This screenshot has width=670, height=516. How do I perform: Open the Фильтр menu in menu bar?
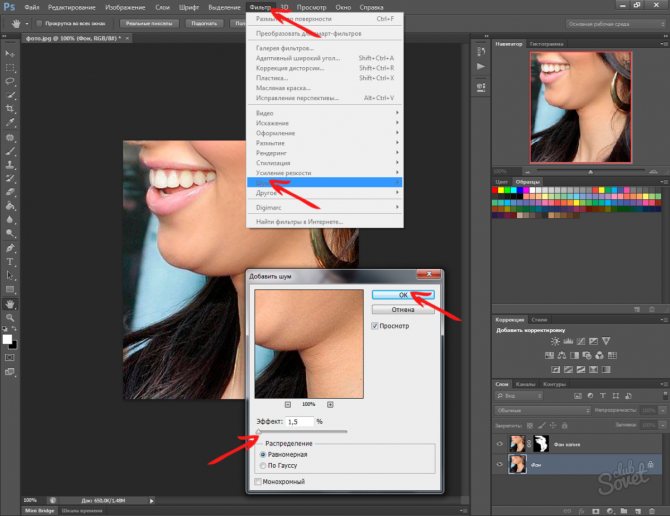tap(259, 7)
